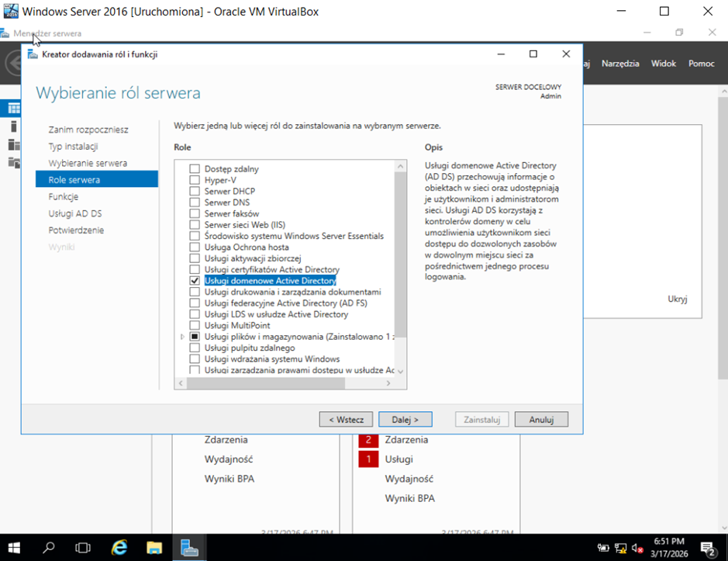Click the Server Manager taskbar icon
This screenshot has height=561, width=728.
[x=189, y=547]
